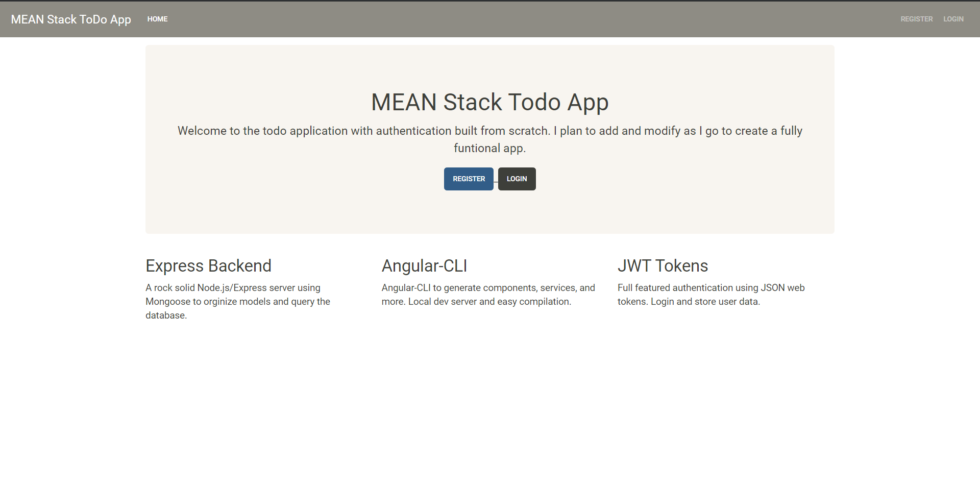Click the large MEAN Stack Todo App heading
The image size is (980, 485).
point(489,102)
